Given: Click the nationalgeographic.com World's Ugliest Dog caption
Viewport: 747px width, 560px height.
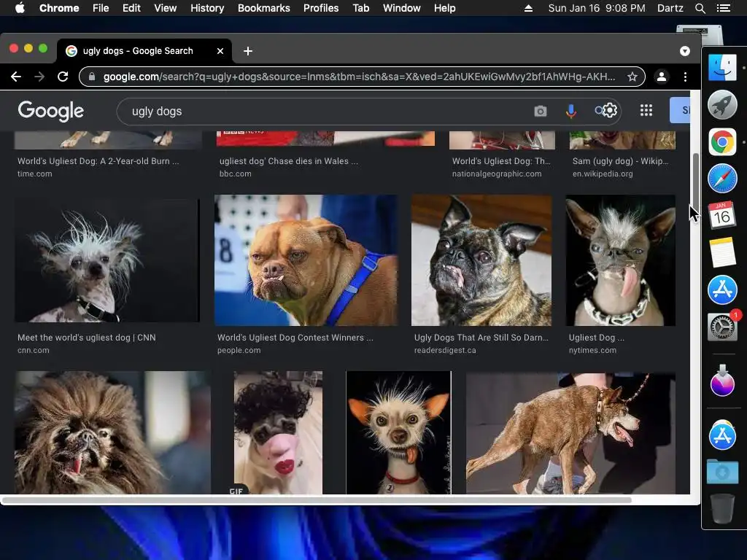Looking at the screenshot, I should [x=501, y=161].
